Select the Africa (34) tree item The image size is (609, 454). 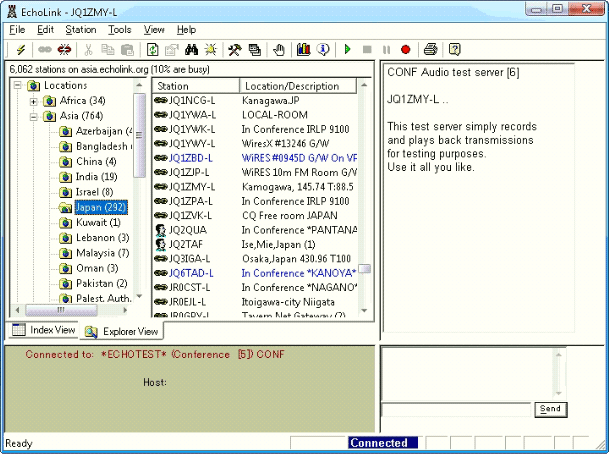coord(82,101)
